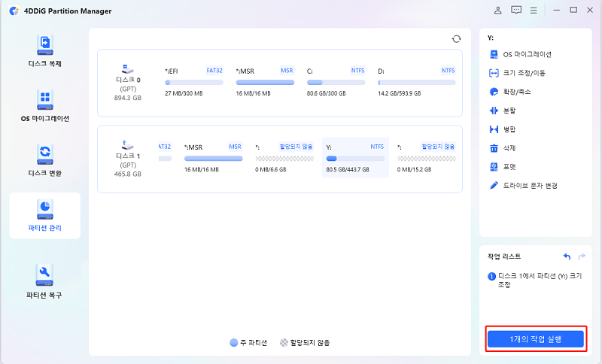Click the 80.6 GB/300 GB size text
Viewport: 602px width, 364px height.
pyautogui.click(x=326, y=93)
